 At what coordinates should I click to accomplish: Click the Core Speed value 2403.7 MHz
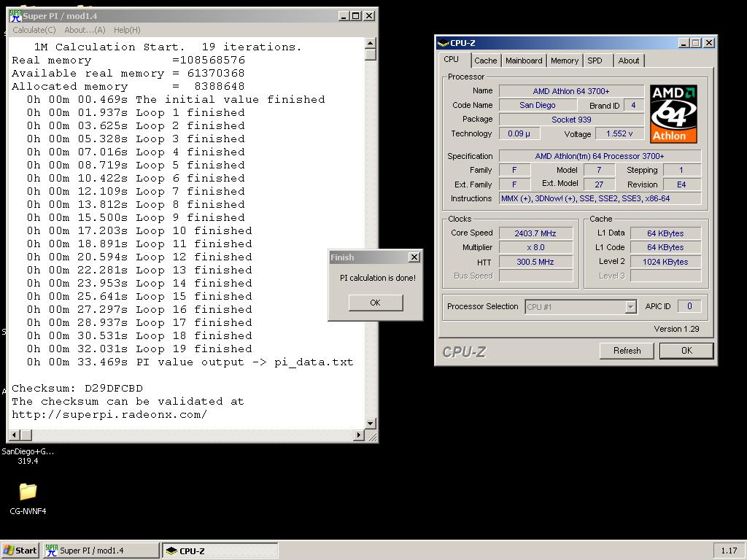[535, 233]
